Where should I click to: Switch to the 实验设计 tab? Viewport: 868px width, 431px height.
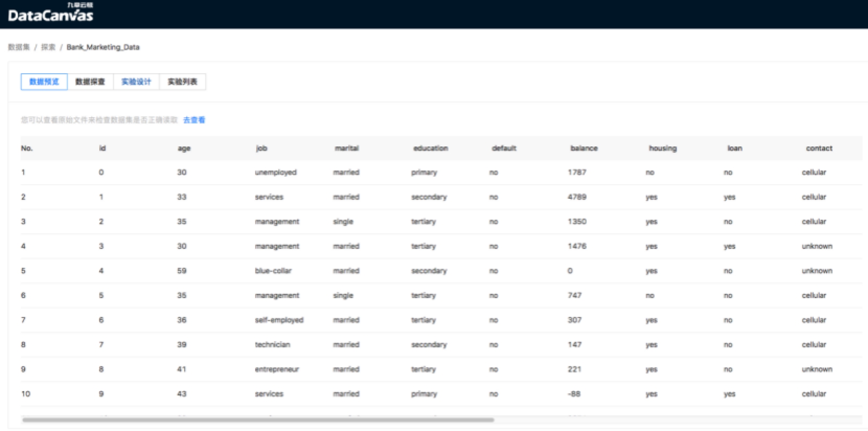pos(136,82)
